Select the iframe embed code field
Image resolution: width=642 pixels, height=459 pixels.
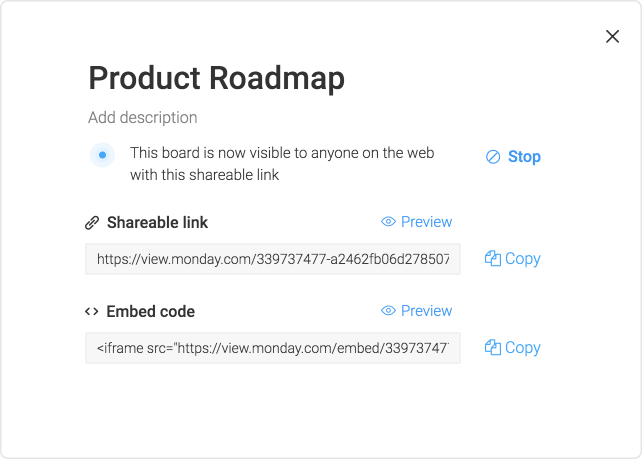tap(273, 348)
